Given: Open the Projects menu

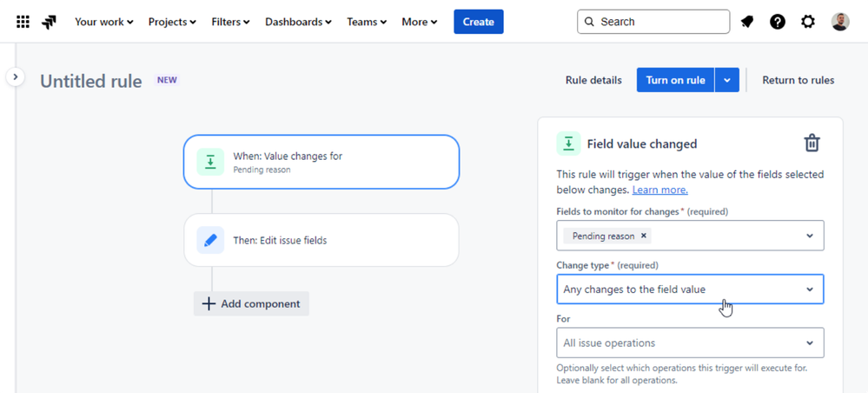Looking at the screenshot, I should [172, 22].
